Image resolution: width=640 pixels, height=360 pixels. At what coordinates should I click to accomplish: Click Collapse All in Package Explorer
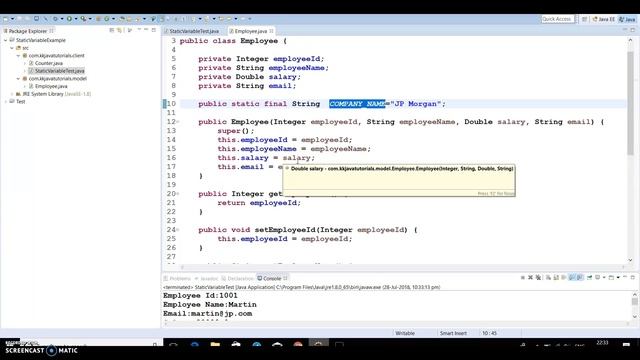coord(111,30)
